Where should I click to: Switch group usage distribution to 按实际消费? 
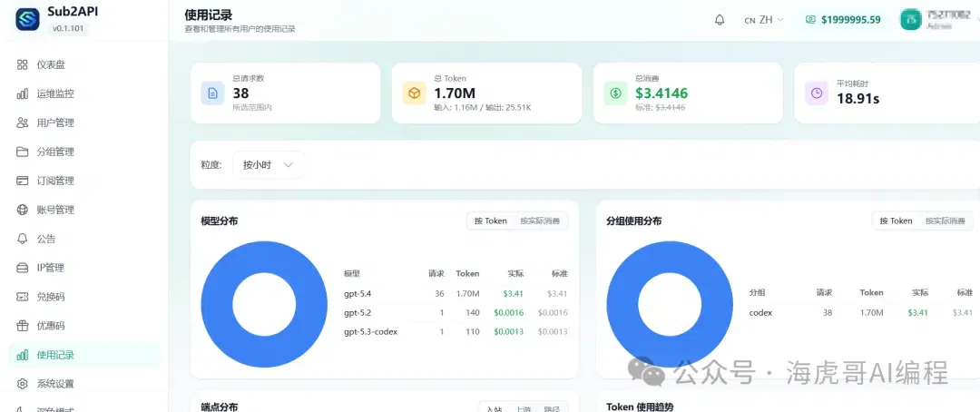click(946, 221)
